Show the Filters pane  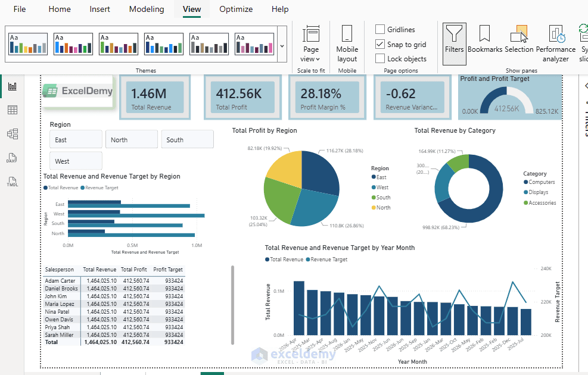point(455,44)
